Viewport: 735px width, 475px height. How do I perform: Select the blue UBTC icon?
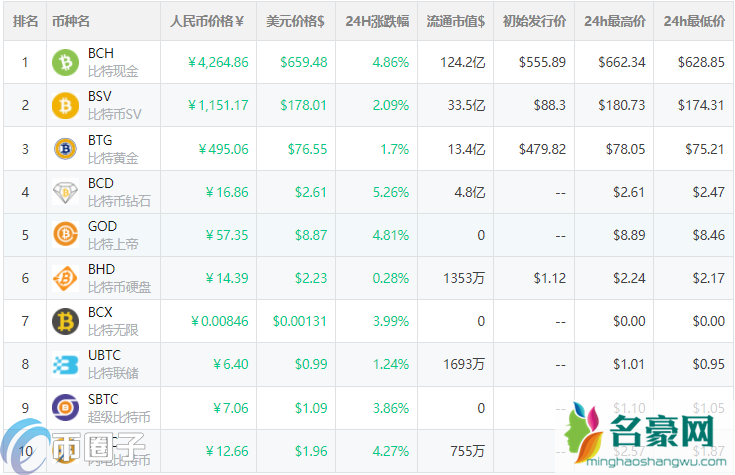tap(65, 364)
